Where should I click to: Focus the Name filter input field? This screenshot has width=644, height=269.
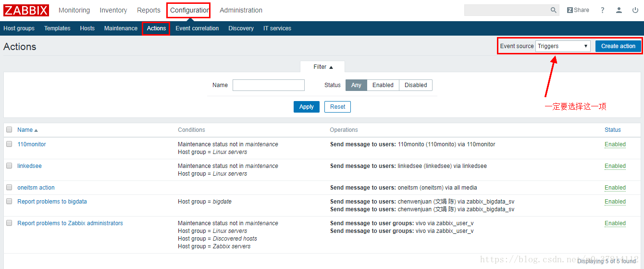tap(269, 85)
